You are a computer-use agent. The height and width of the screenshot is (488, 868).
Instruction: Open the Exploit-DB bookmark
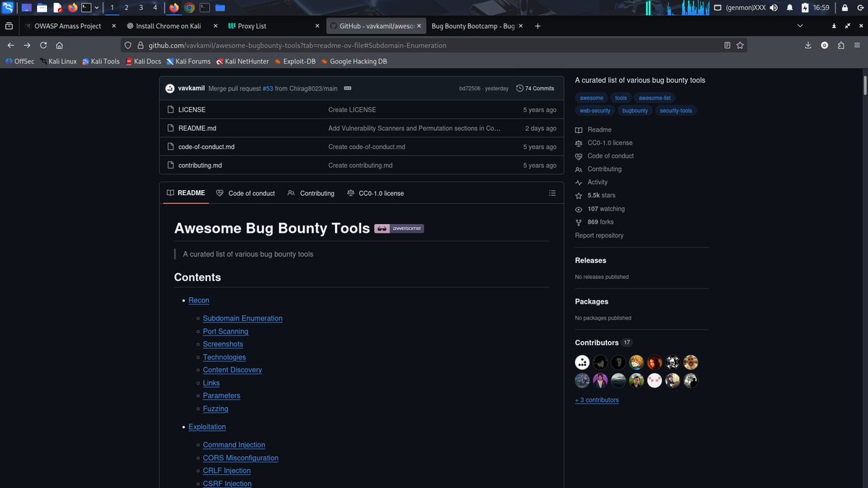pos(294,61)
